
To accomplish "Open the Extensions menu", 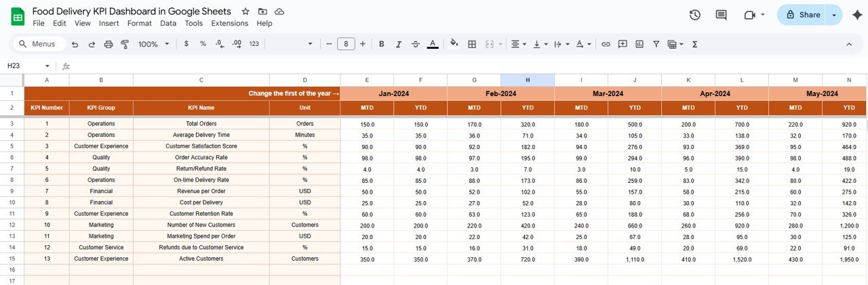I will tap(229, 23).
